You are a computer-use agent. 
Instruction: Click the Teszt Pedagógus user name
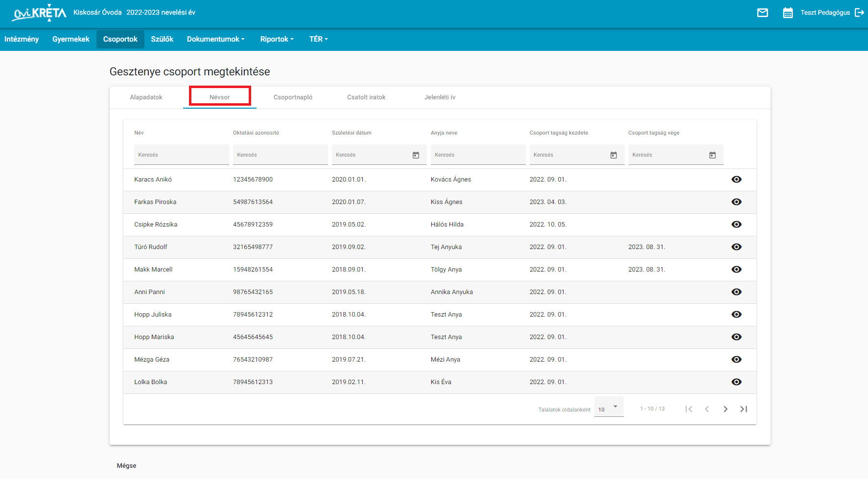tap(825, 13)
